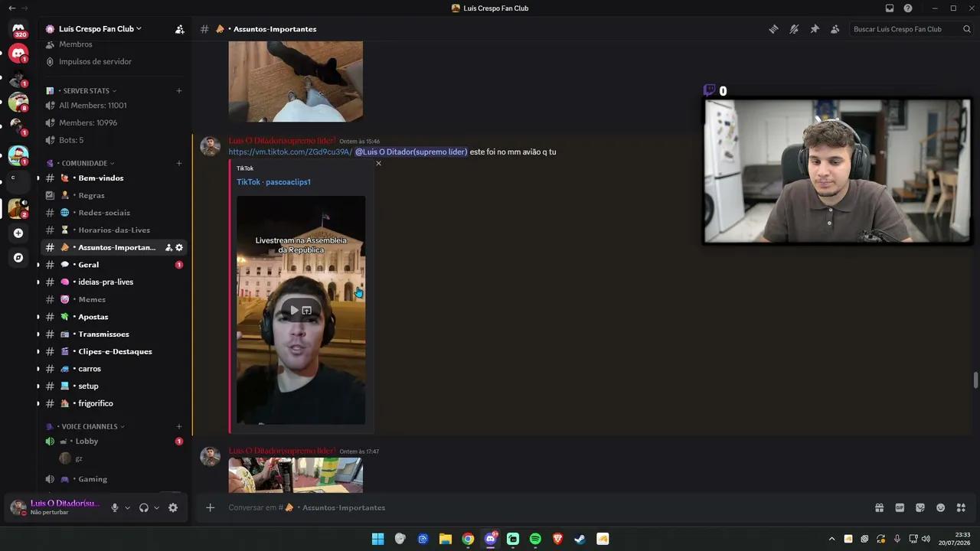This screenshot has height=551, width=980.
Task: Edit Assuntos-Importantes channel gear icon
Action: point(179,248)
